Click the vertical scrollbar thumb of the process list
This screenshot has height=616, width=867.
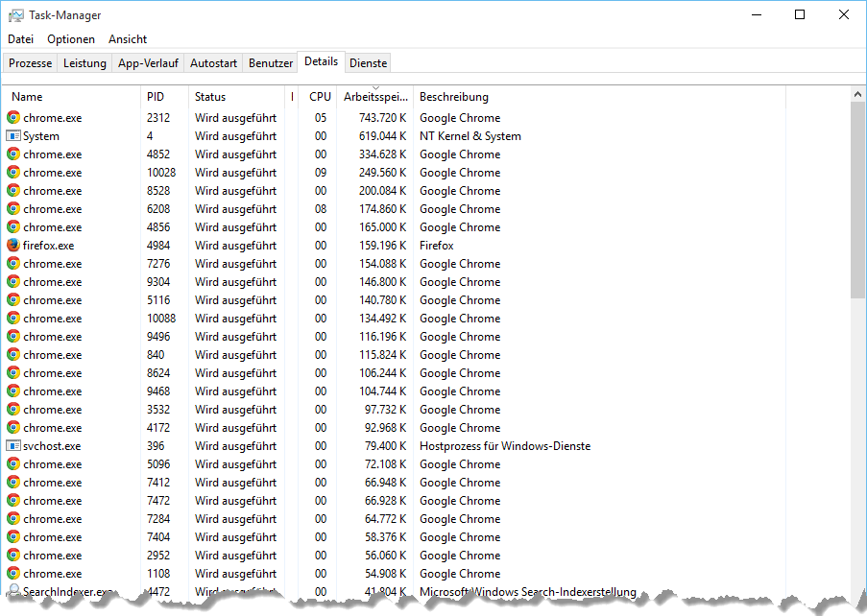point(857,201)
